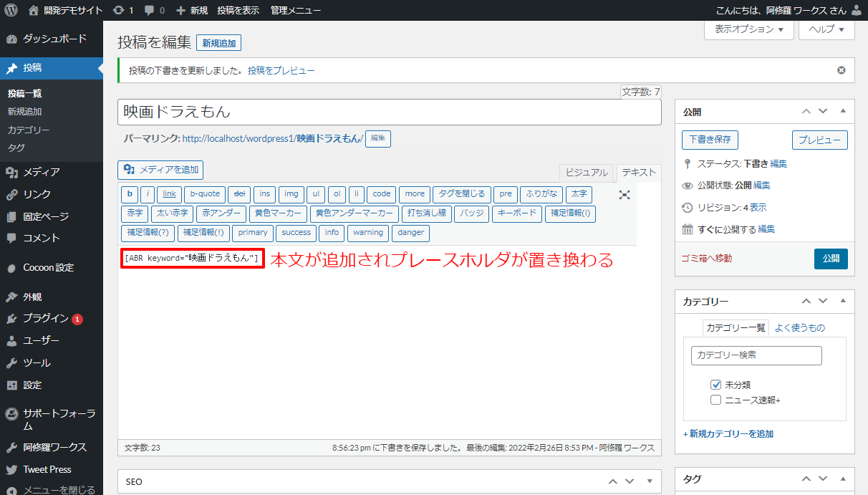The image size is (868, 495).
Task: Click the code quicktag button
Action: coord(382,194)
